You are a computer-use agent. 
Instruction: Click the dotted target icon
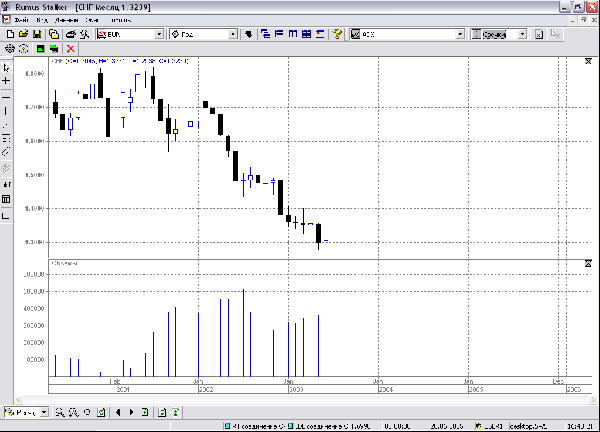pos(24,49)
